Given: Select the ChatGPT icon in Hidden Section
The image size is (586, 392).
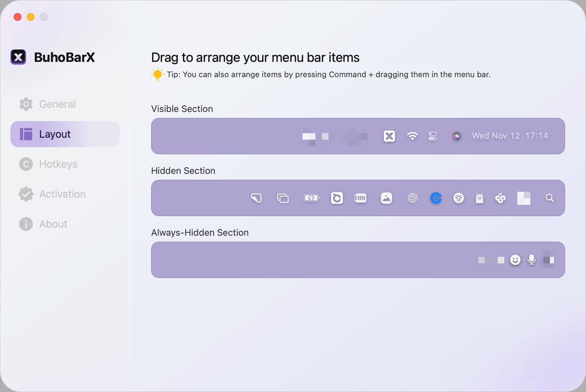Looking at the screenshot, I should pyautogui.click(x=412, y=198).
